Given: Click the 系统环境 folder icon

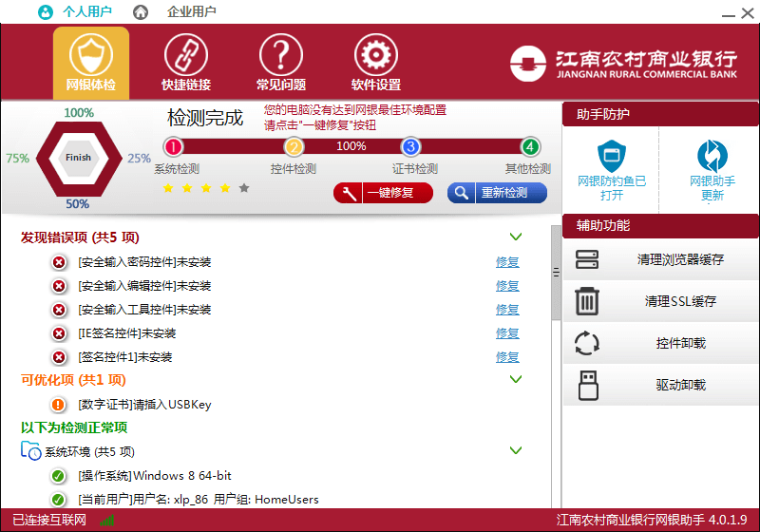Looking at the screenshot, I should click(30, 450).
